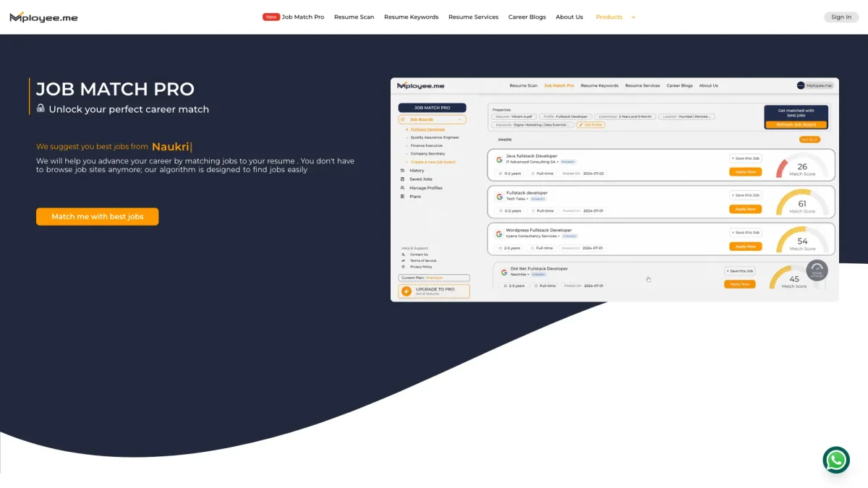The width and height of the screenshot is (868, 488).
Task: Click the Match me with best jobs button
Action: (97, 217)
